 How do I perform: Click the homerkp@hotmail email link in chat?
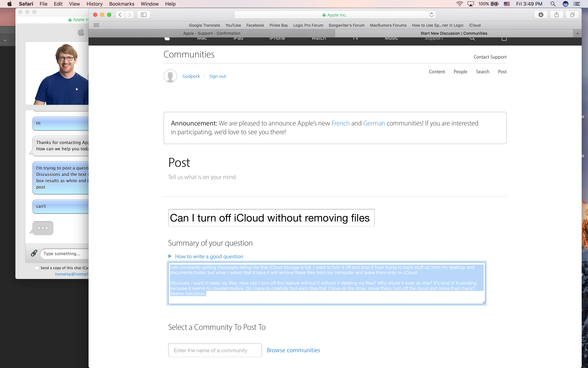pyautogui.click(x=72, y=274)
